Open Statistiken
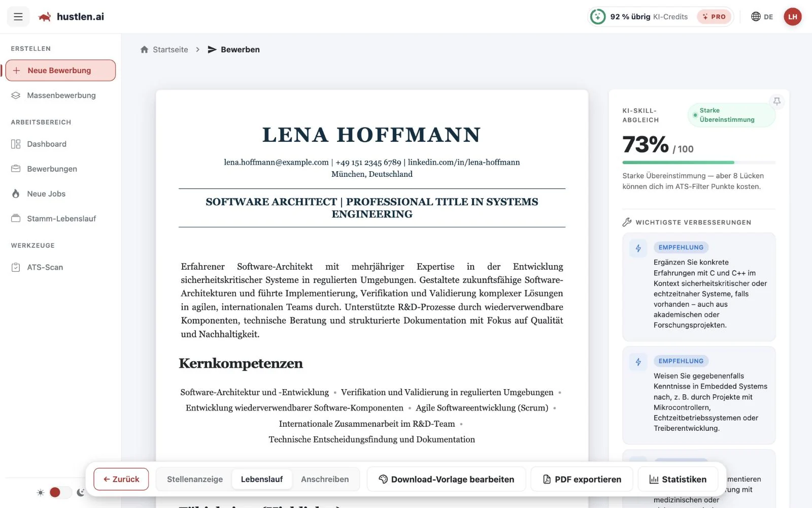The width and height of the screenshot is (812, 508). 678,479
